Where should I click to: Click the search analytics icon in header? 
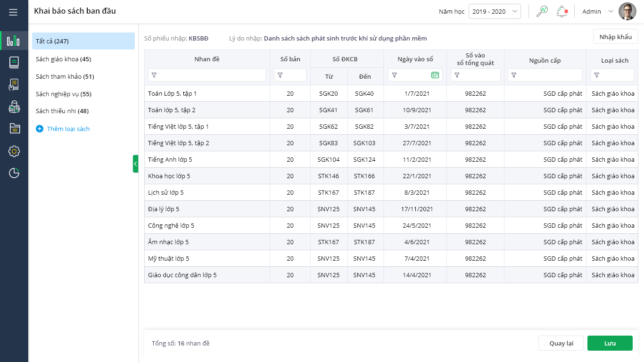[542, 12]
